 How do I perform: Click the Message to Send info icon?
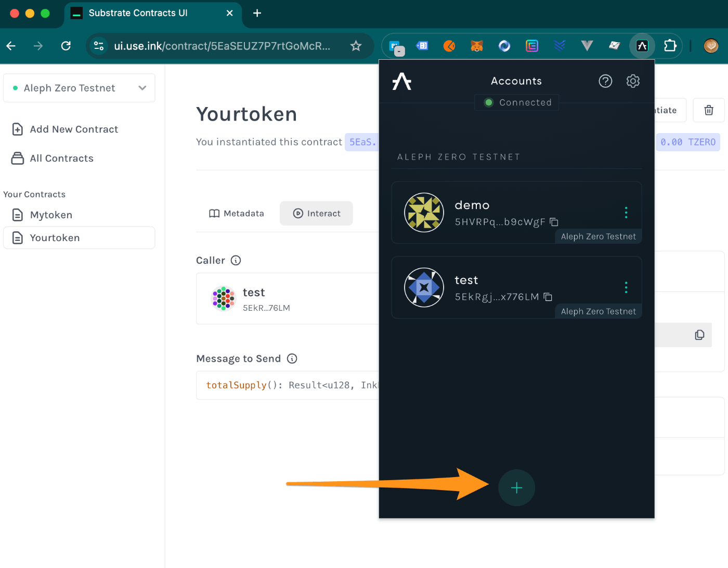[292, 359]
